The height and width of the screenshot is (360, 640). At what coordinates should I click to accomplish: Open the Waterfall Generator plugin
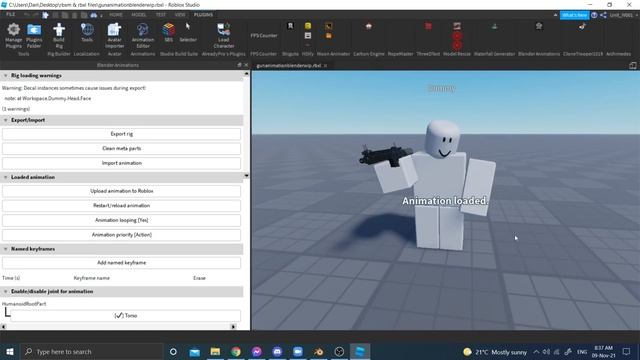click(494, 26)
